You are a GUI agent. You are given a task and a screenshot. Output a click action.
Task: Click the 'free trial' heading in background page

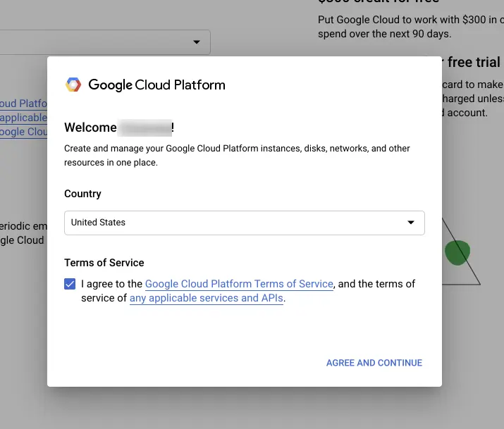point(474,62)
